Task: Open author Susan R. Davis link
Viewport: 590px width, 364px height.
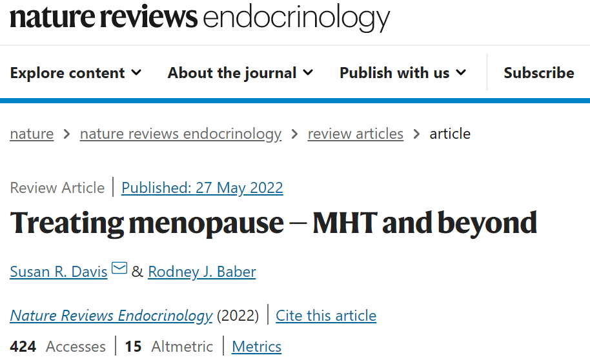Action: (x=59, y=272)
